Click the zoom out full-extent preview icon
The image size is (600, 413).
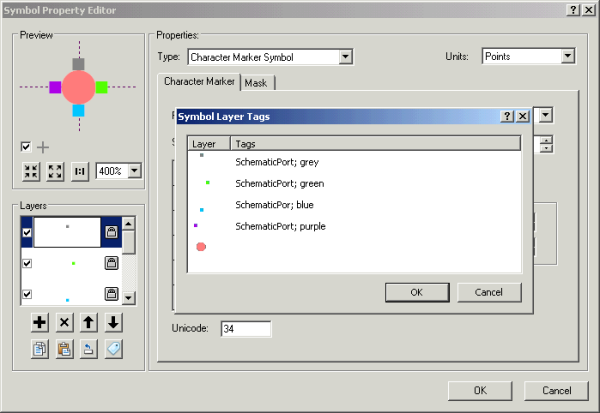pyautogui.click(x=55, y=171)
